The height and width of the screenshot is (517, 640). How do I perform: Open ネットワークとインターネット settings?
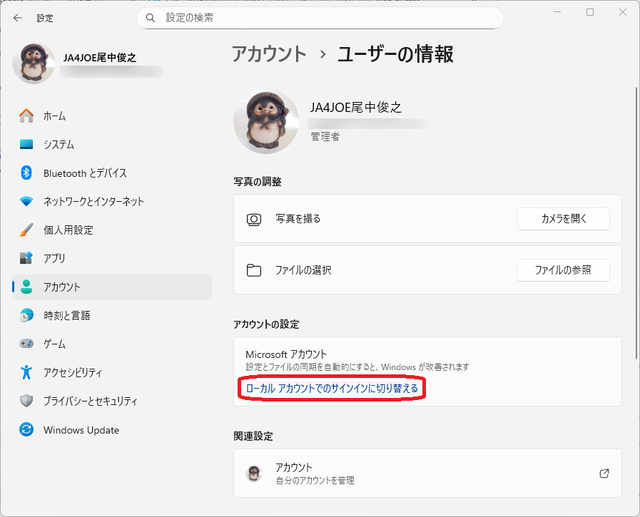[x=112, y=202]
